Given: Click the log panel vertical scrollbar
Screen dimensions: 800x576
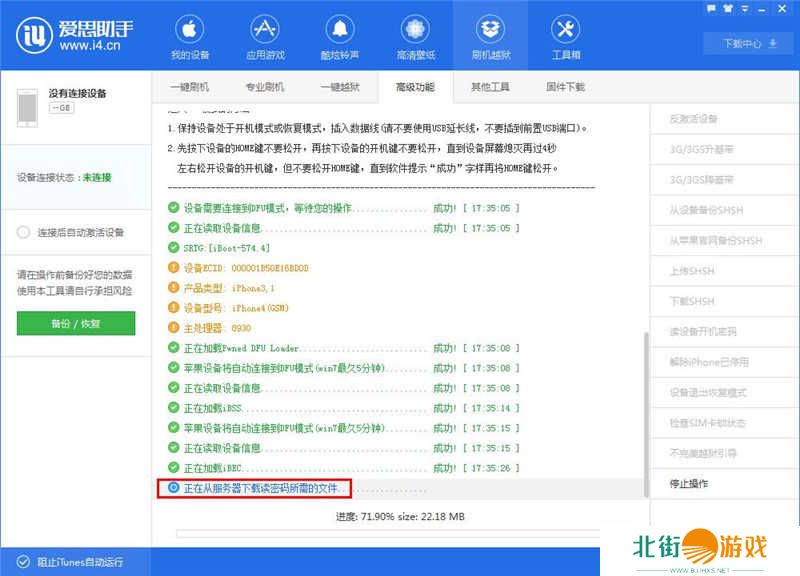Looking at the screenshot, I should 645,400.
